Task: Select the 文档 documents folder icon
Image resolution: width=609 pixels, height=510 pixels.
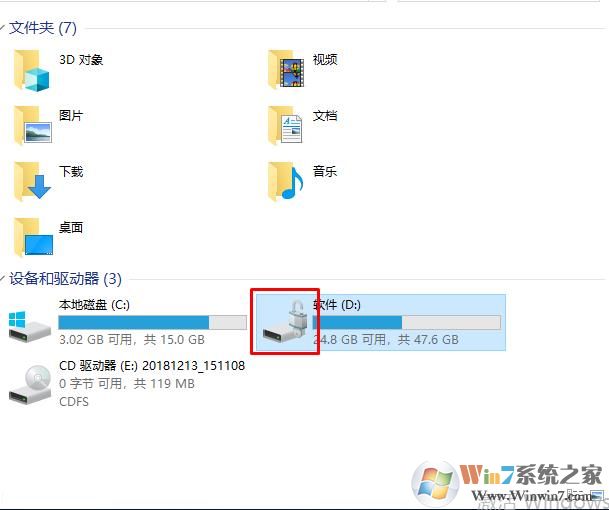Action: coord(285,125)
